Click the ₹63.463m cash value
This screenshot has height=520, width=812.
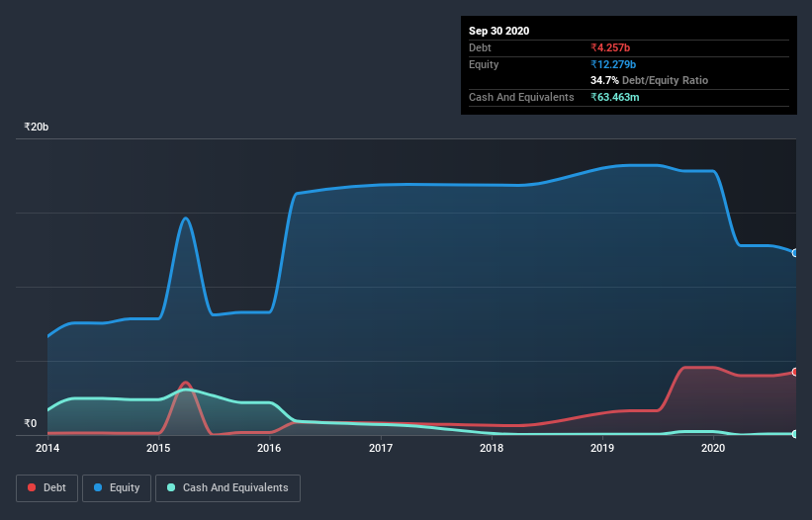pos(615,97)
